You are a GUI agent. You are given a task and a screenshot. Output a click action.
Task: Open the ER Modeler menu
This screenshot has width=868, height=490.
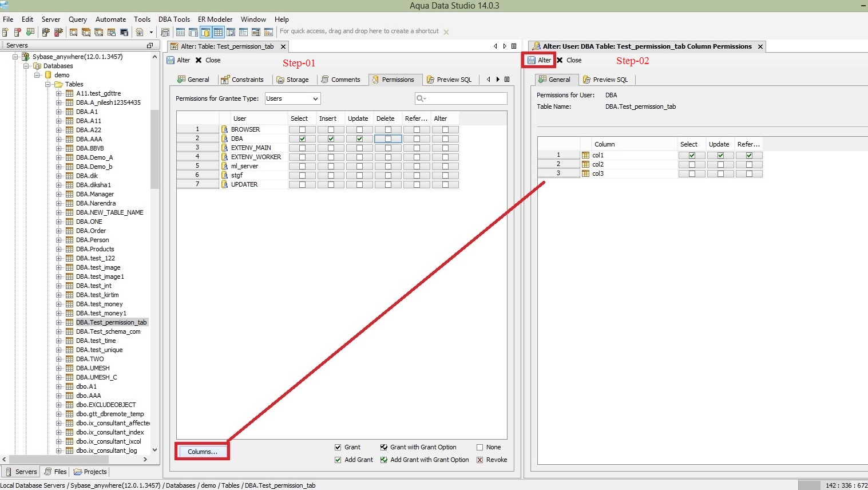215,19
